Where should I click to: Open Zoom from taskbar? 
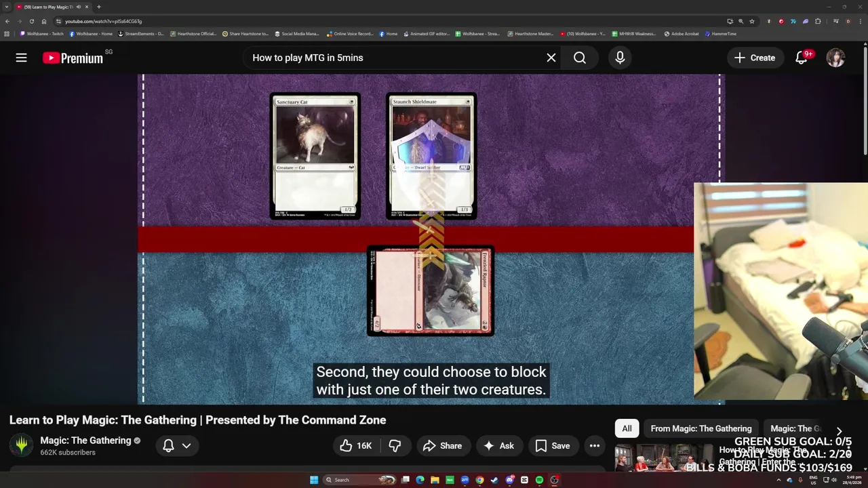pos(465,480)
